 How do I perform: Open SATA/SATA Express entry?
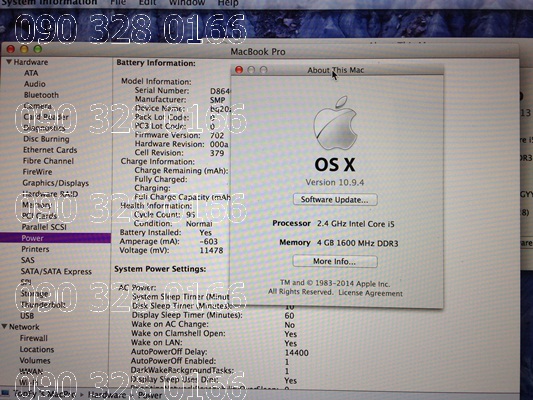[56, 271]
